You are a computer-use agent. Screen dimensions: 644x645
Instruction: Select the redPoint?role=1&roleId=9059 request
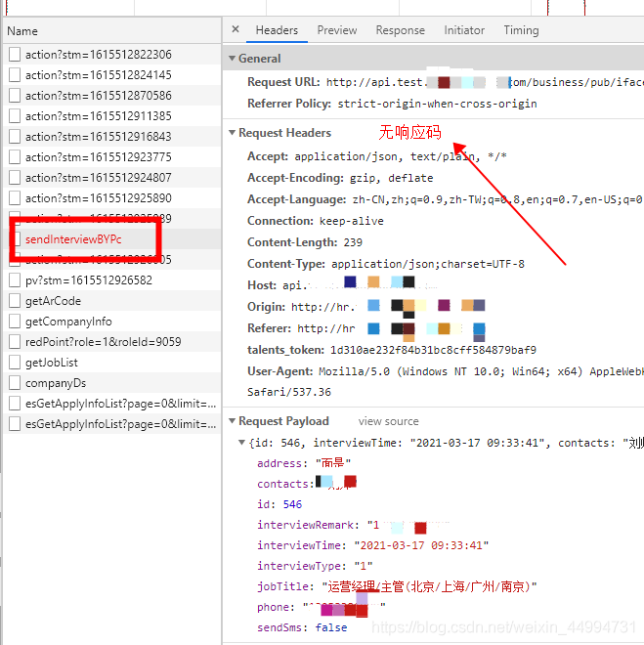pos(103,342)
